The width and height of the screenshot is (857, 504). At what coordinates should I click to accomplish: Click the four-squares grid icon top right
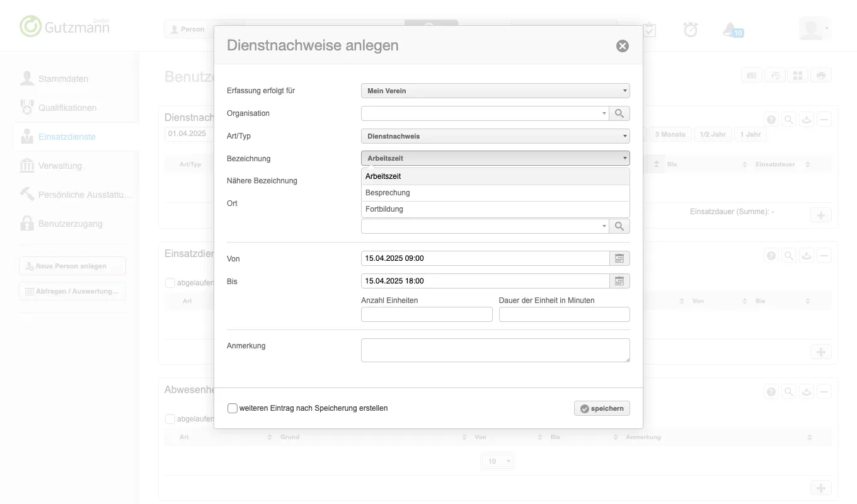click(x=798, y=76)
